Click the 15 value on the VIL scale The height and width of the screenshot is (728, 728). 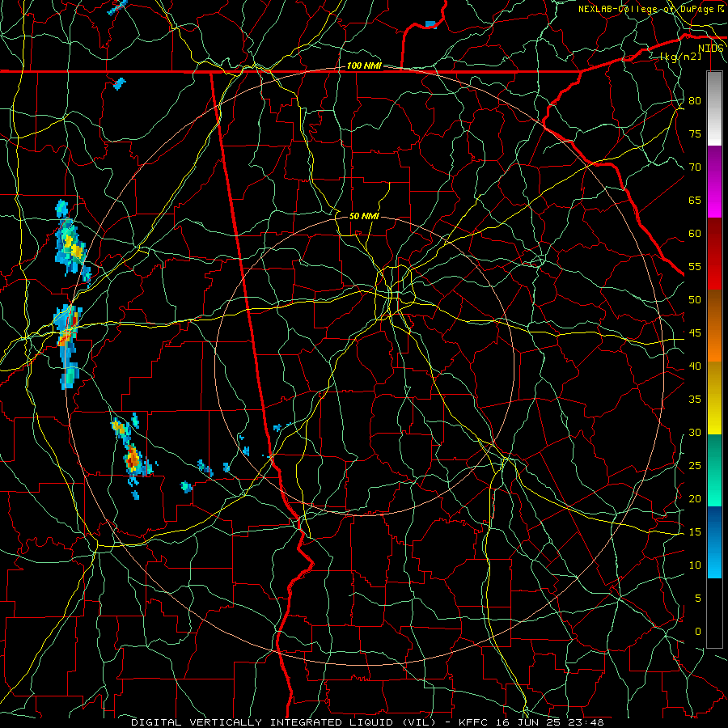[x=695, y=532]
